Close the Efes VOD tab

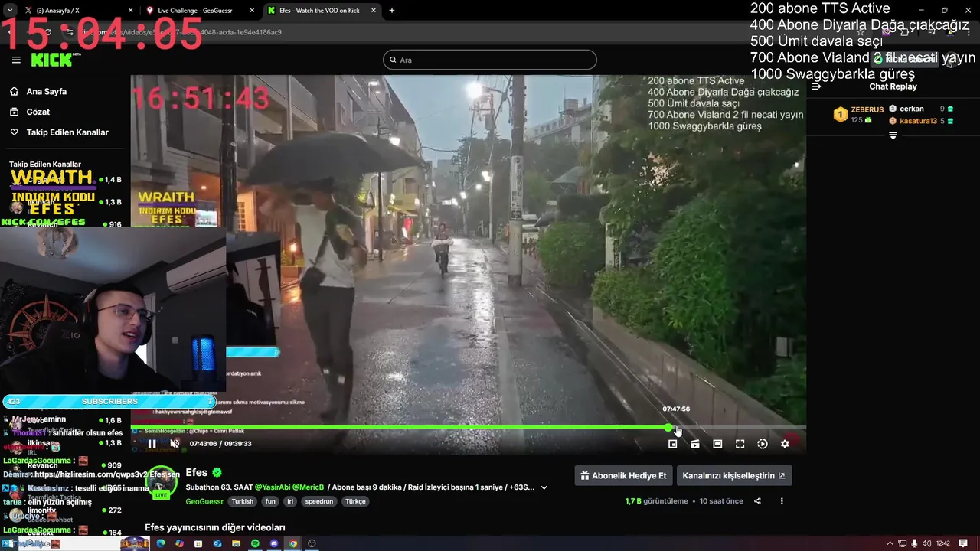tap(373, 11)
